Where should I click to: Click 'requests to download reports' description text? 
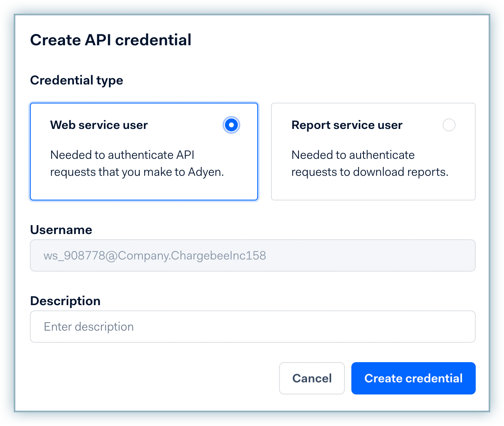(x=370, y=172)
